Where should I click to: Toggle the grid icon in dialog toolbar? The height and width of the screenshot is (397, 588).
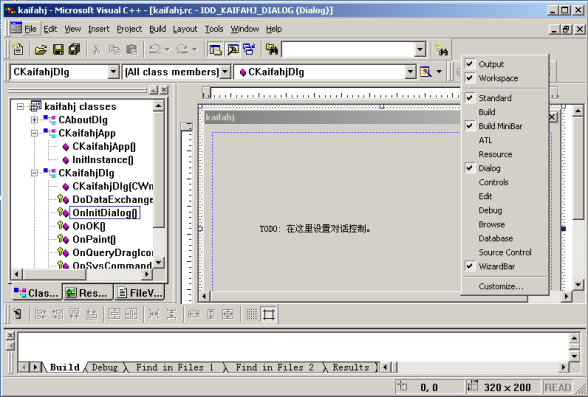coord(251,314)
